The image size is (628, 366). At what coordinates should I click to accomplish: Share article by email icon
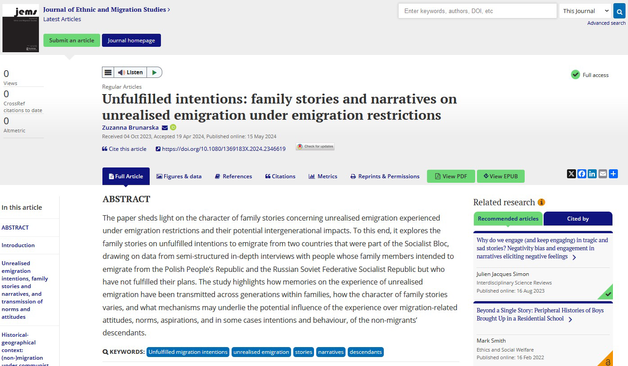pos(602,174)
